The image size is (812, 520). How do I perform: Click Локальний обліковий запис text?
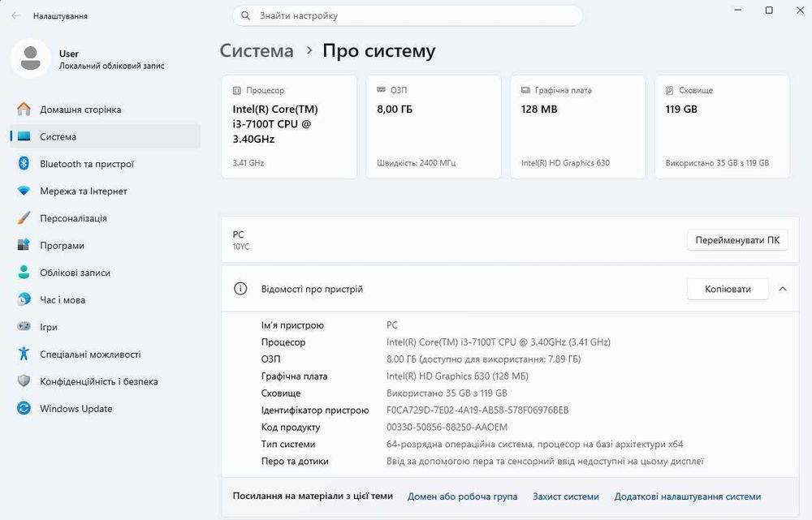tap(112, 66)
